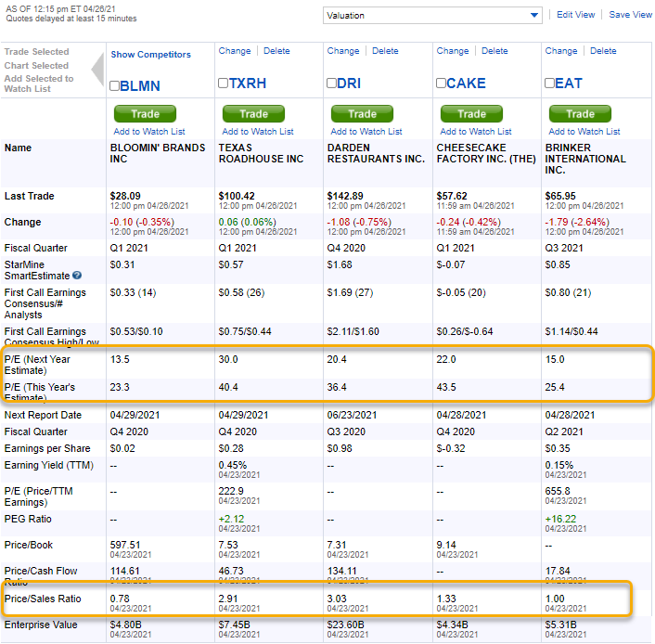The width and height of the screenshot is (655, 644).
Task: Click Show Competitors link
Action: (x=151, y=55)
